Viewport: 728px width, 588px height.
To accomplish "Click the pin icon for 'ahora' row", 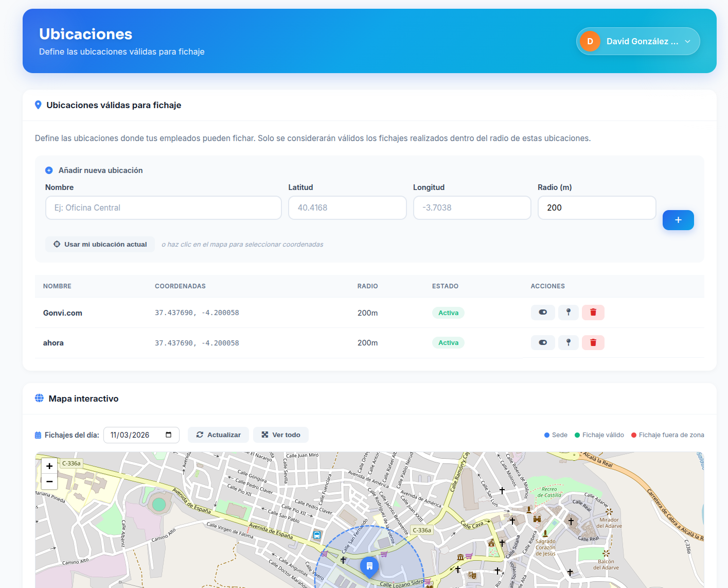I will click(569, 343).
